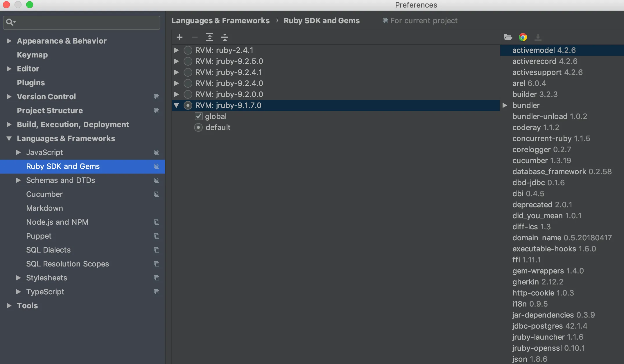Click the download gem arrow icon
The height and width of the screenshot is (364, 624).
pyautogui.click(x=538, y=37)
